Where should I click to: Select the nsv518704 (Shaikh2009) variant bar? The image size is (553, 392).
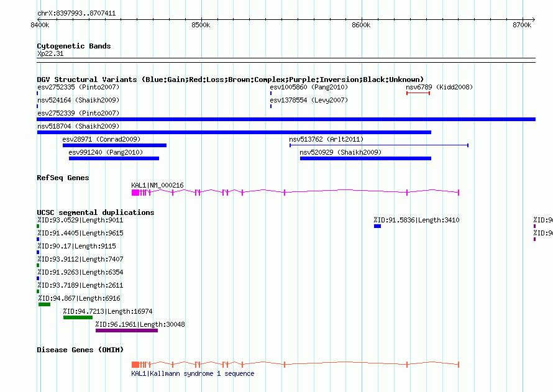click(x=234, y=132)
